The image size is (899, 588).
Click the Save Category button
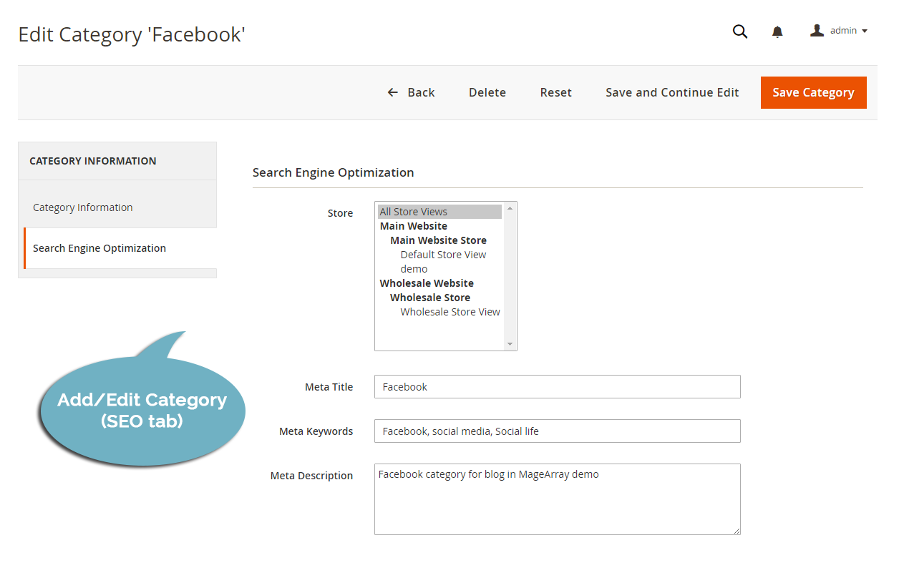(x=813, y=92)
